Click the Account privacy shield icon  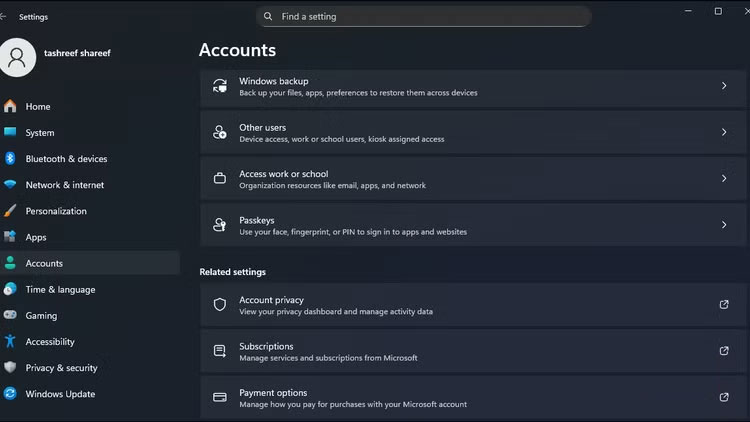220,305
